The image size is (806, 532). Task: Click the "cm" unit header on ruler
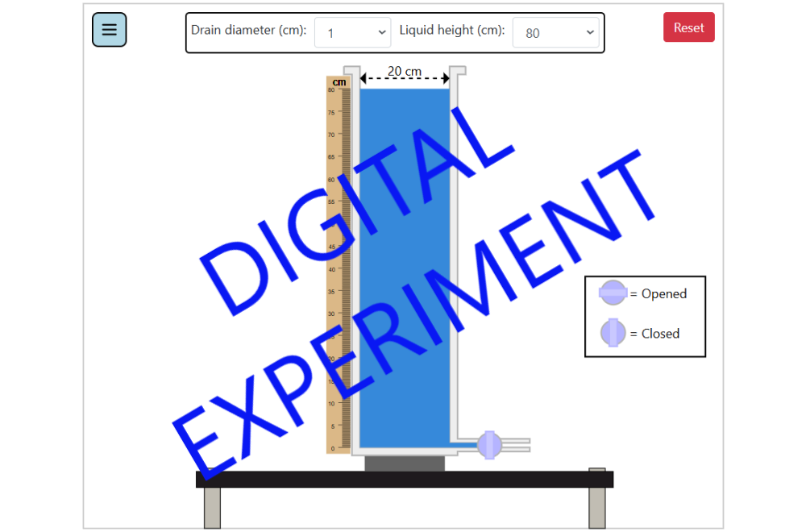[339, 82]
